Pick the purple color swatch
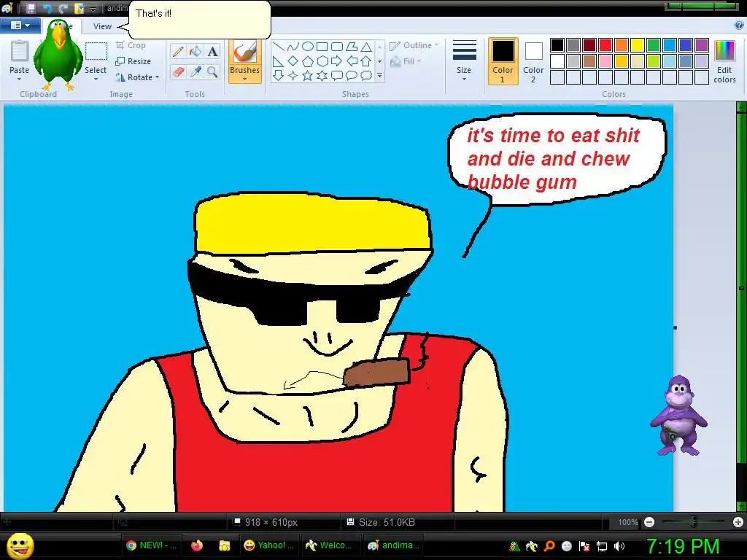The height and width of the screenshot is (560, 747). (x=701, y=45)
